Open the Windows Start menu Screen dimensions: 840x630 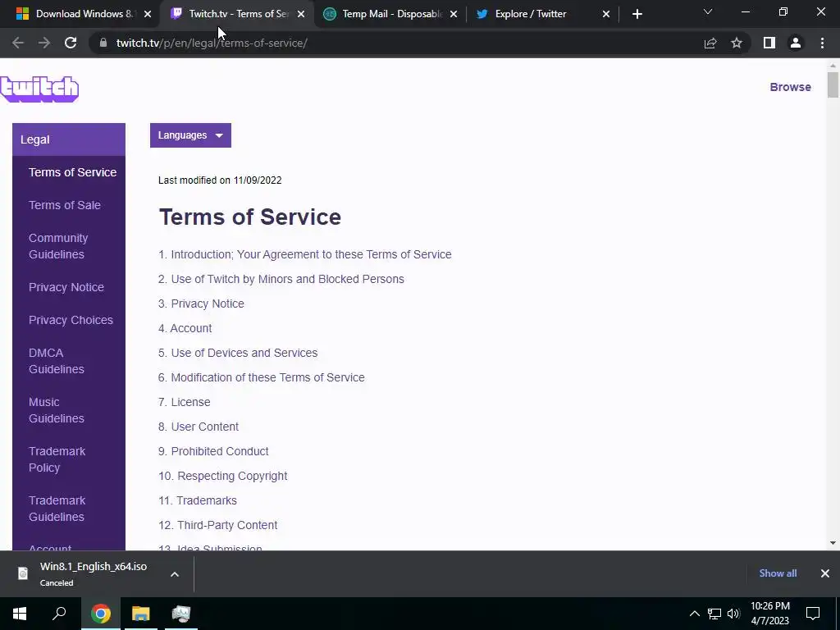[20, 614]
